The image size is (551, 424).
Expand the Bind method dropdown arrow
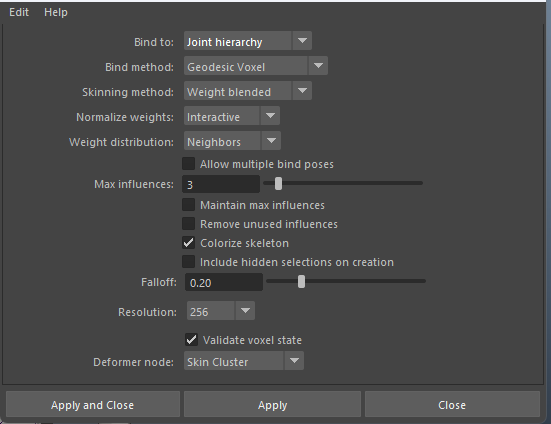click(x=318, y=66)
